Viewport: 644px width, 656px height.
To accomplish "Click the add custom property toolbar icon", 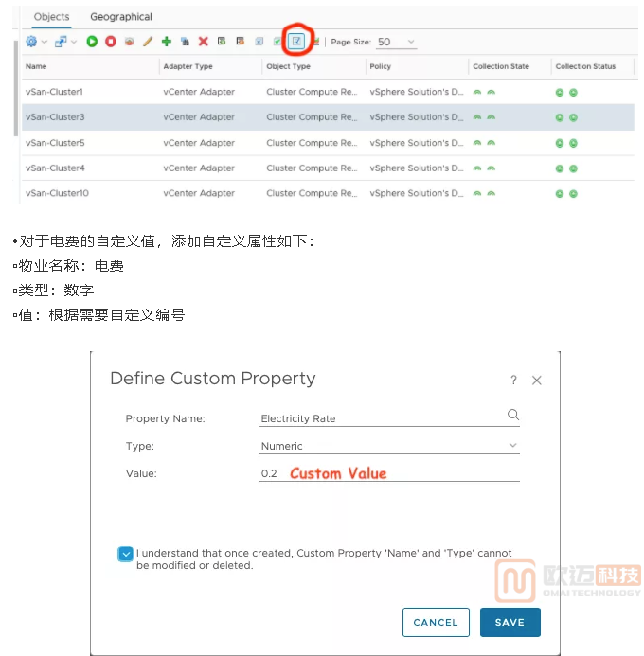I will click(x=296, y=41).
